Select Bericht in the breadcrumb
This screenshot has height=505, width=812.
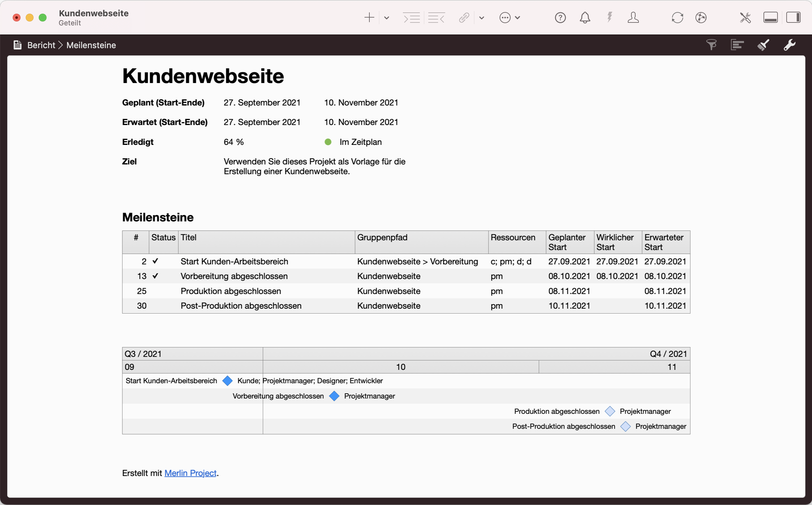pos(41,45)
